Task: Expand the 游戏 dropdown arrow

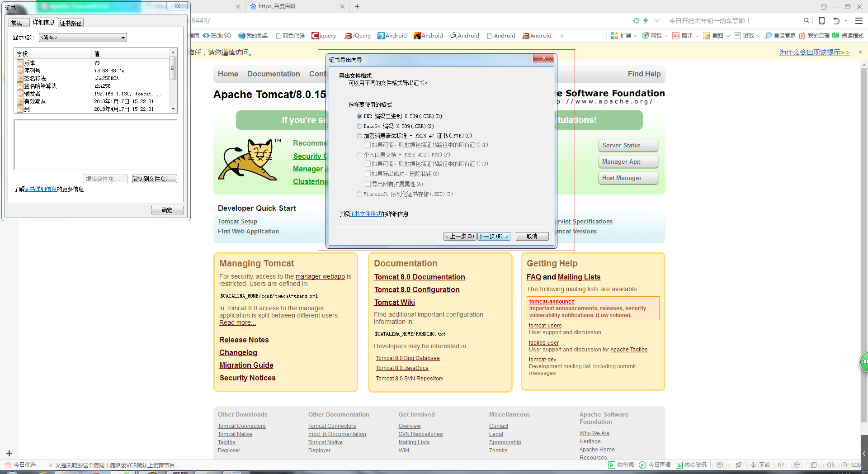Action: pyautogui.click(x=759, y=36)
